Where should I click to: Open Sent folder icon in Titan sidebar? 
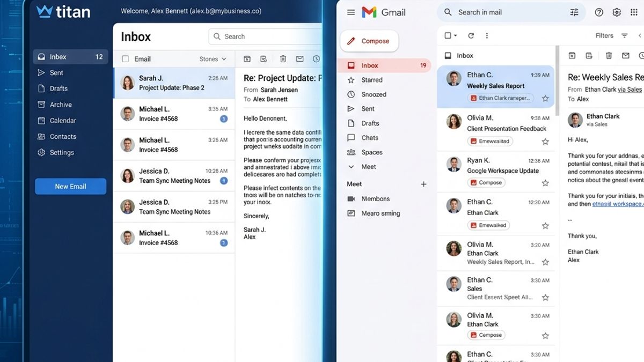41,73
